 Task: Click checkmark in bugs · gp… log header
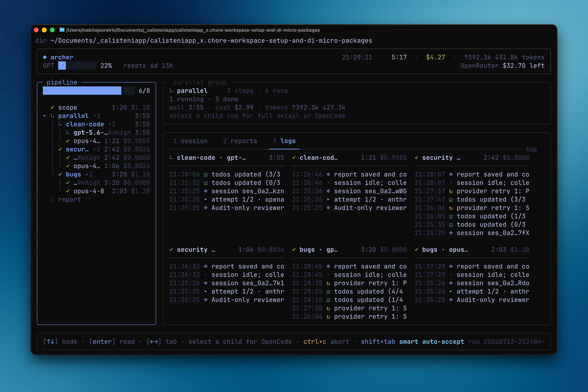pyautogui.click(x=294, y=249)
